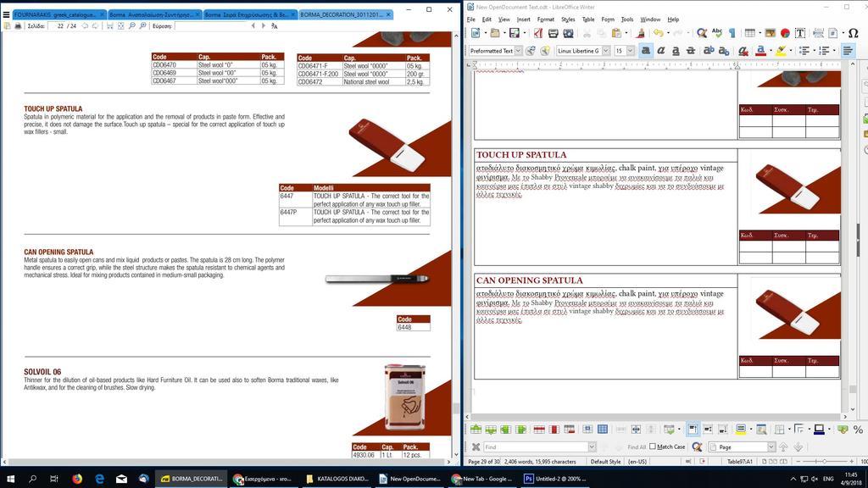Click Merge Cells table toolbar icon

(621, 430)
